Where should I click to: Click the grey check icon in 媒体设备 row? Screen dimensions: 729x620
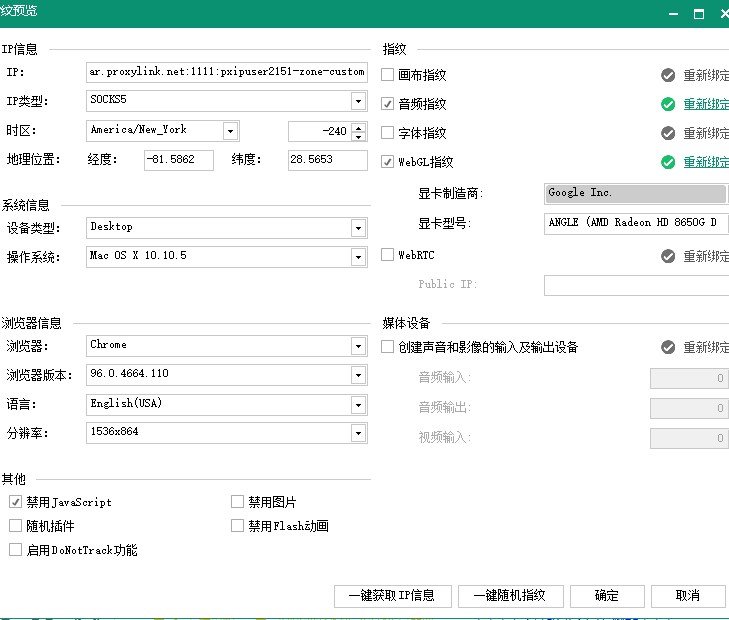[668, 347]
